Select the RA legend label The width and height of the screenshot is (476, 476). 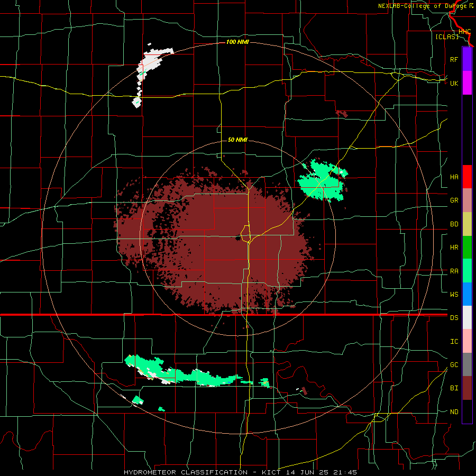(454, 271)
